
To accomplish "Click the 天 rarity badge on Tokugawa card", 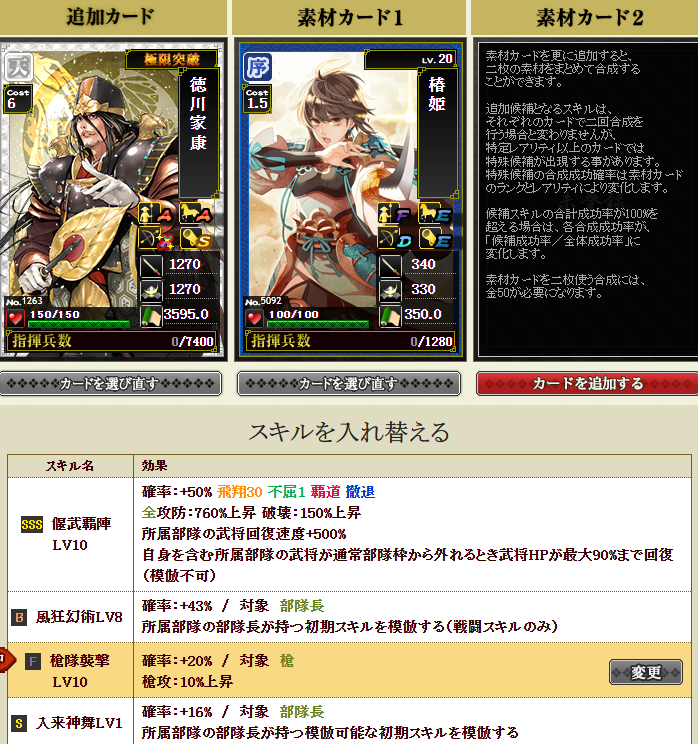I will tap(18, 66).
